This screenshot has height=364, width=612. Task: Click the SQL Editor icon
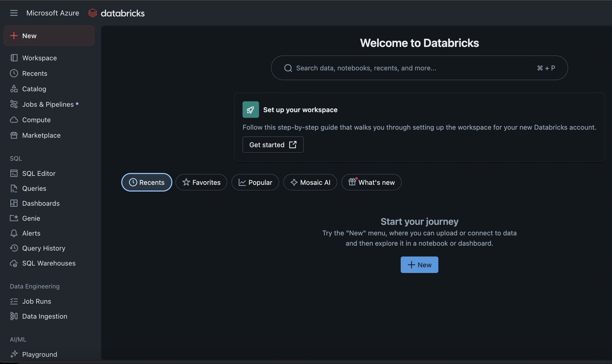(14, 173)
